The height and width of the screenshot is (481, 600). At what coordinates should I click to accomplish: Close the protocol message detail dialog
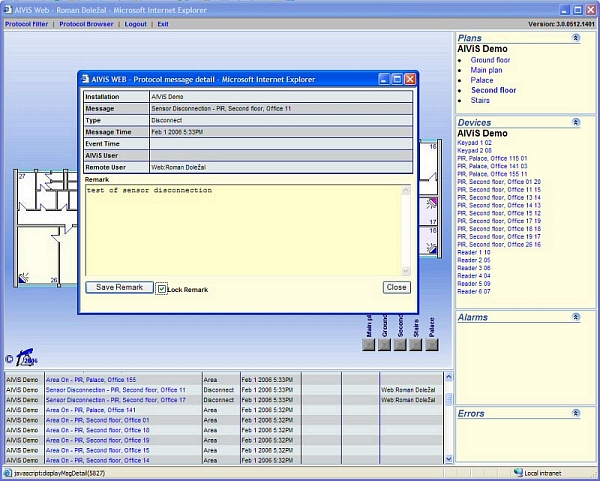[x=396, y=287]
